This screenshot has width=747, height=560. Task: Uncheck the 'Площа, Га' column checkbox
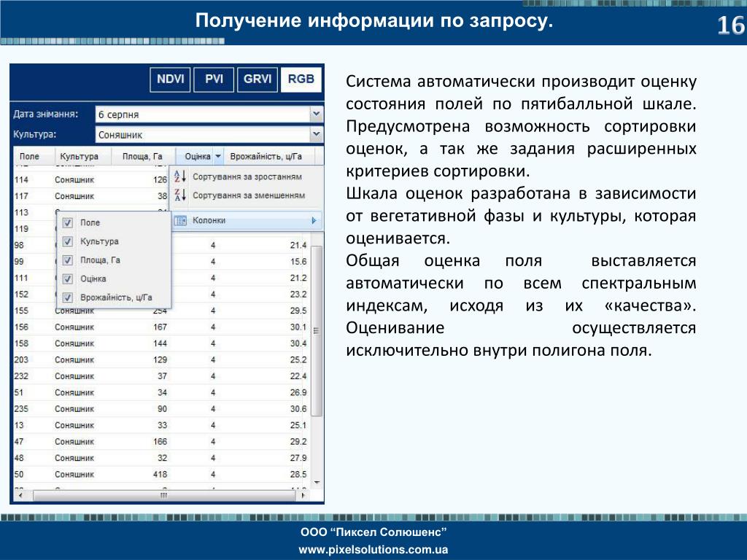pos(68,260)
